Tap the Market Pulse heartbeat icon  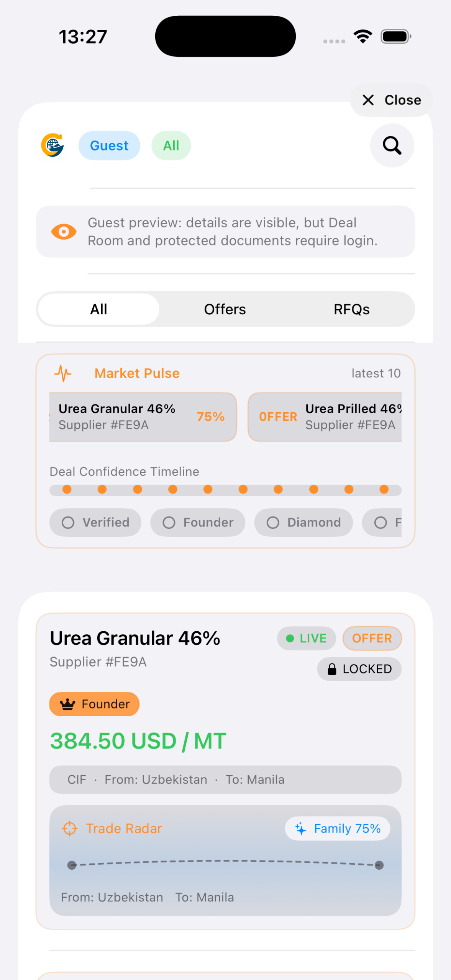[63, 373]
